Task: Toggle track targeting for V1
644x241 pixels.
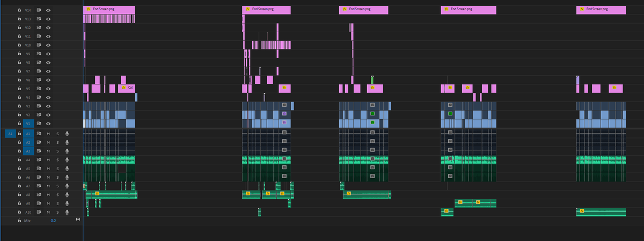Action: coord(28,123)
